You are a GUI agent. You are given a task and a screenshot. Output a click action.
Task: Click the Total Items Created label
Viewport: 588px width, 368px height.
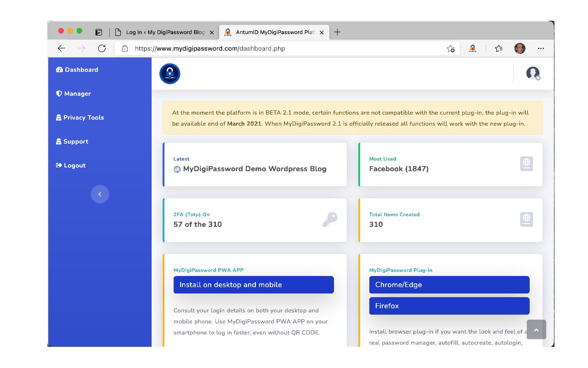394,214
